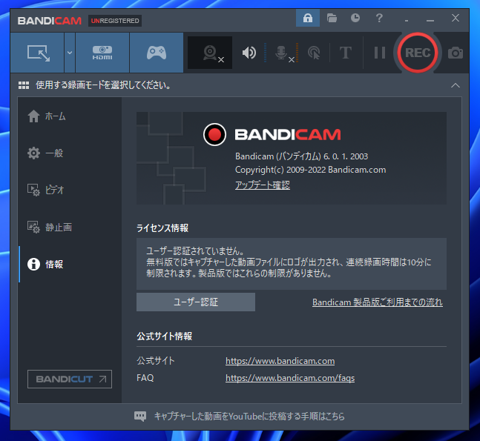Click the Bandicam red record logo
Screen dimensions: 480x441
[215, 135]
